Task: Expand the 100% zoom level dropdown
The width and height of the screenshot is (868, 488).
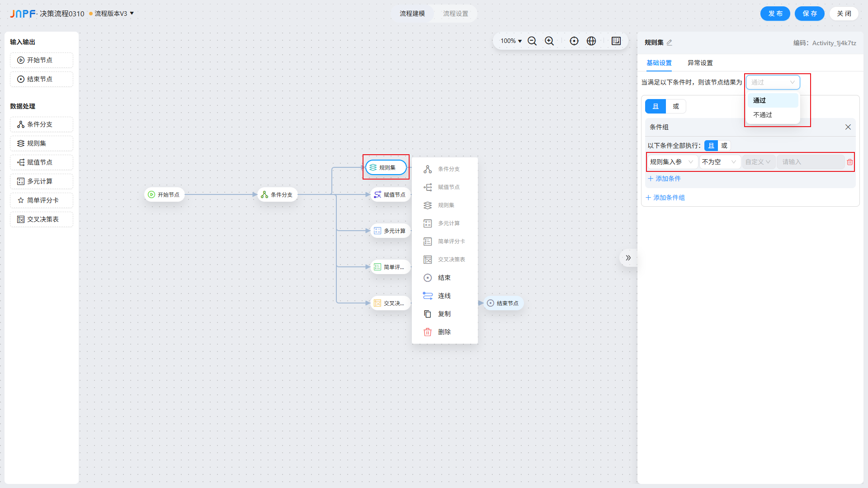Action: [511, 41]
